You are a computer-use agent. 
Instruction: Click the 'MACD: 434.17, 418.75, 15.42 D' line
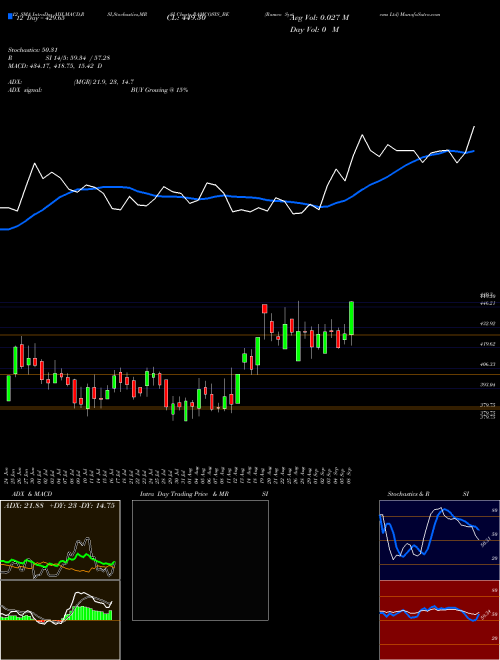click(x=55, y=66)
